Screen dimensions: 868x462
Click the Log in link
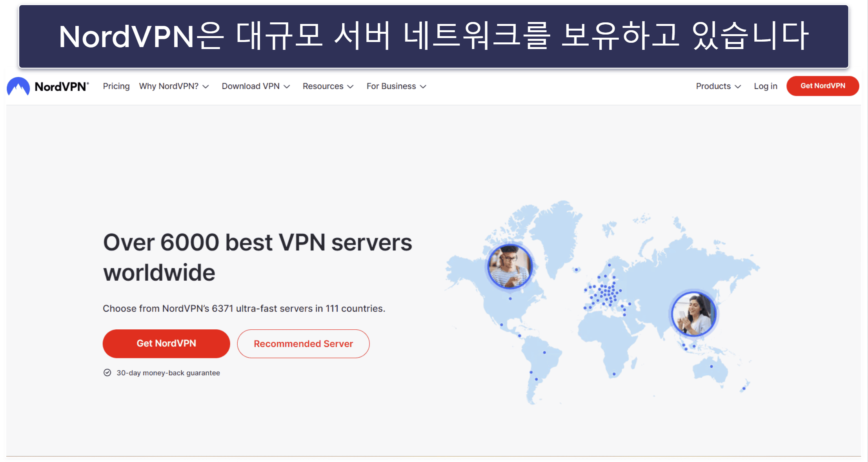coord(765,86)
